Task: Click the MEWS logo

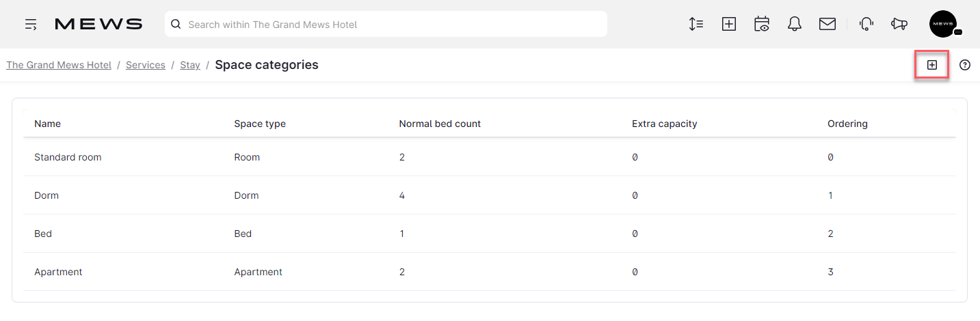Action: [x=98, y=25]
